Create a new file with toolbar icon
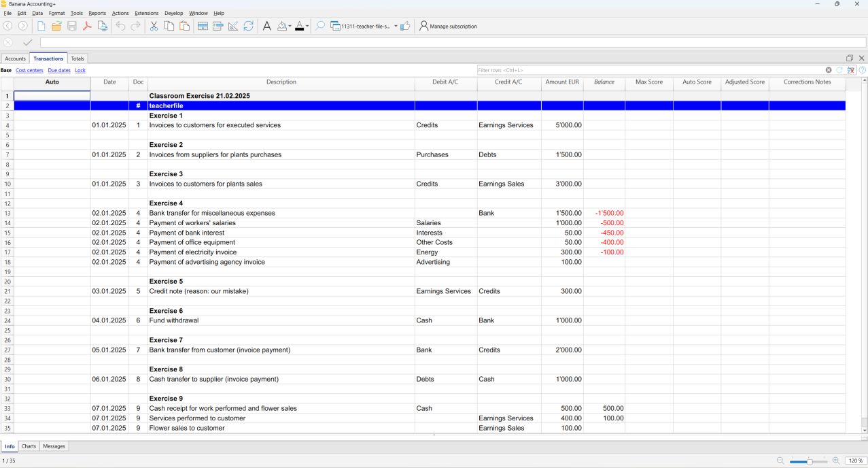 [41, 26]
